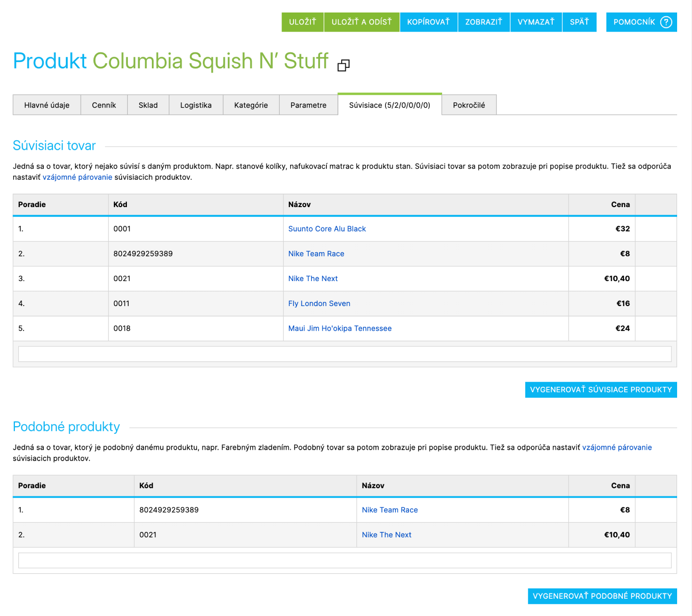Open Nike Team Race in the Súvisiaci tovar table
This screenshot has height=616, width=692.
(x=316, y=254)
